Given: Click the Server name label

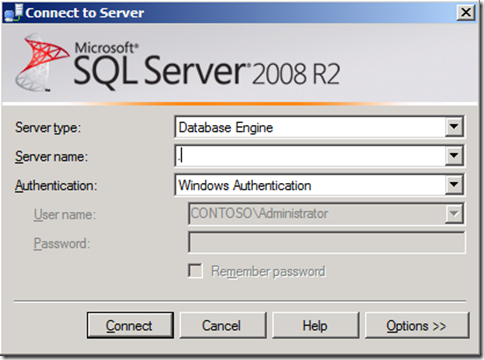Looking at the screenshot, I should [x=51, y=156].
